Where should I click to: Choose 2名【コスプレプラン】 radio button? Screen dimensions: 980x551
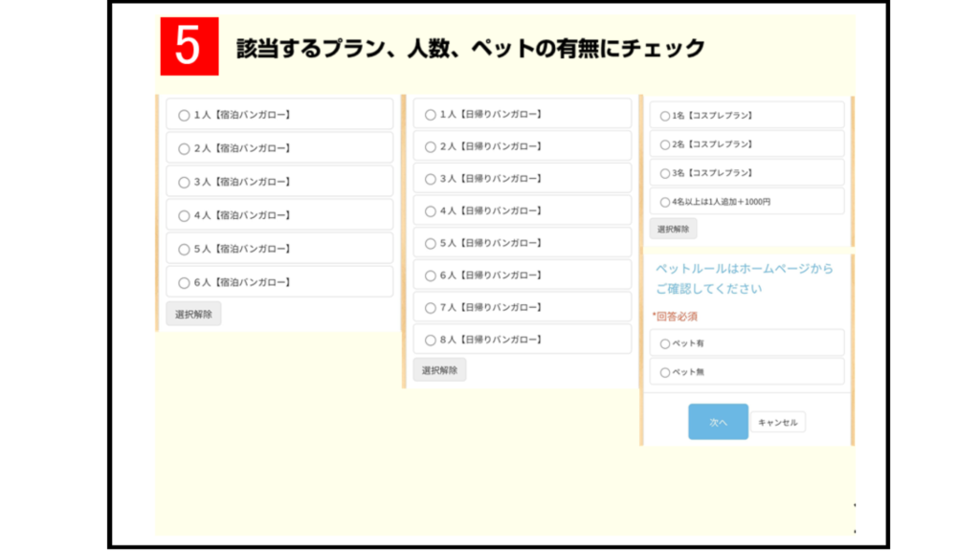pyautogui.click(x=665, y=144)
